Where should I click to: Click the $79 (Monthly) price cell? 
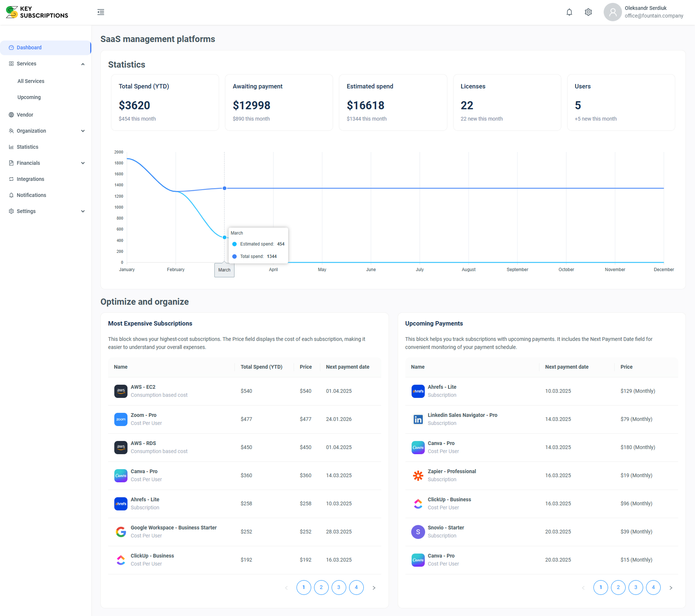(x=636, y=419)
